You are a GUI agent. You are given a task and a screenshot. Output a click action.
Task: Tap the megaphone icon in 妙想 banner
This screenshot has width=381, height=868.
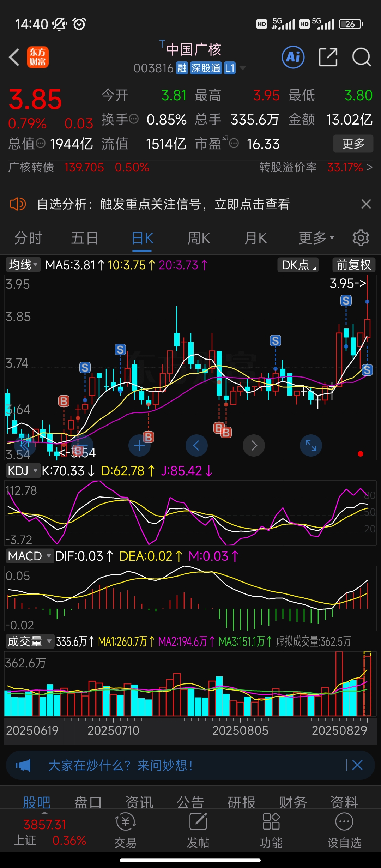point(23,765)
